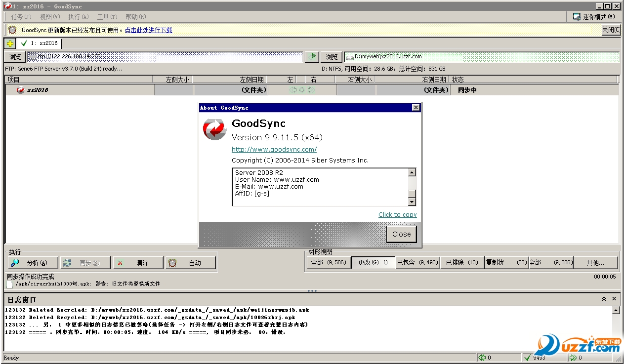625x364 pixels.
Task: Click the file icon beside riyucyhuih1000 warning
Action: [x=10, y=284]
